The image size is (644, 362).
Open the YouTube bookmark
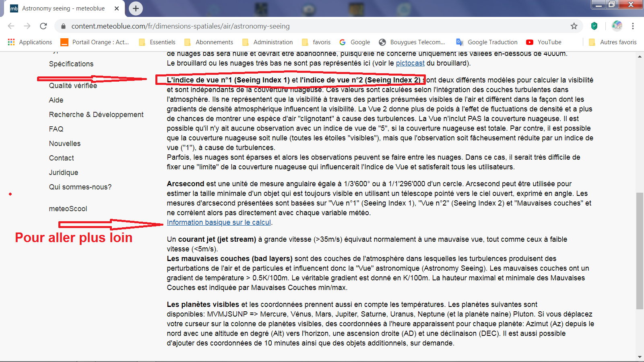coord(544,42)
